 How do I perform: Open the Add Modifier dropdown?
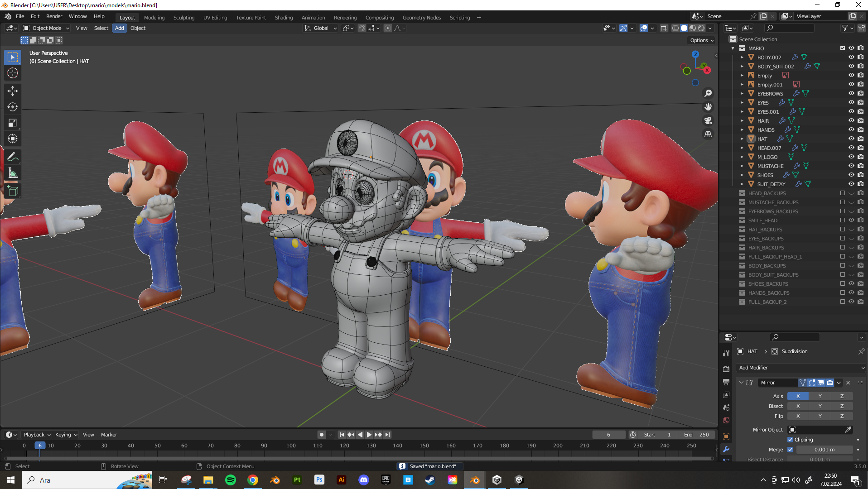coord(800,368)
